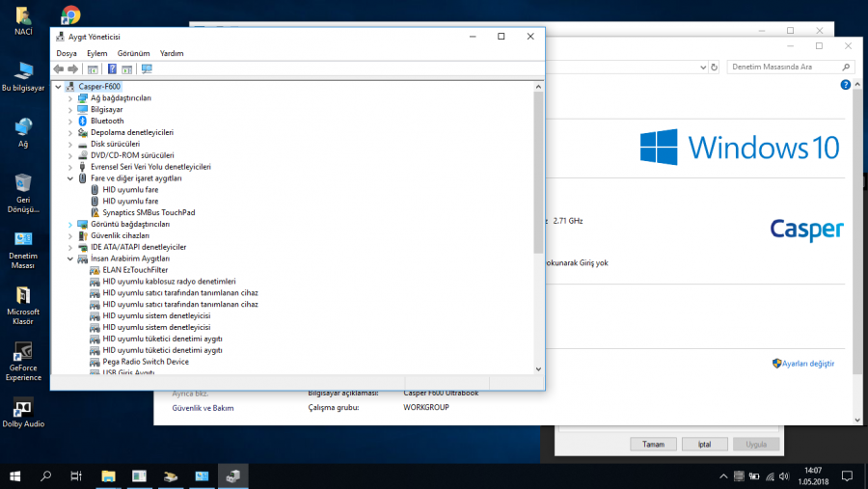Image resolution: width=868 pixels, height=489 pixels.
Task: Expand the Bluetooth node
Action: 70,122
